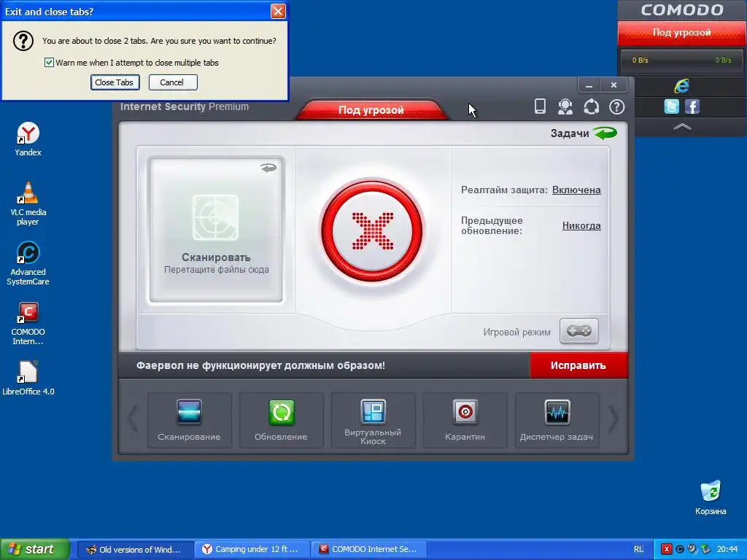Open the Windows start menu

tap(34, 549)
